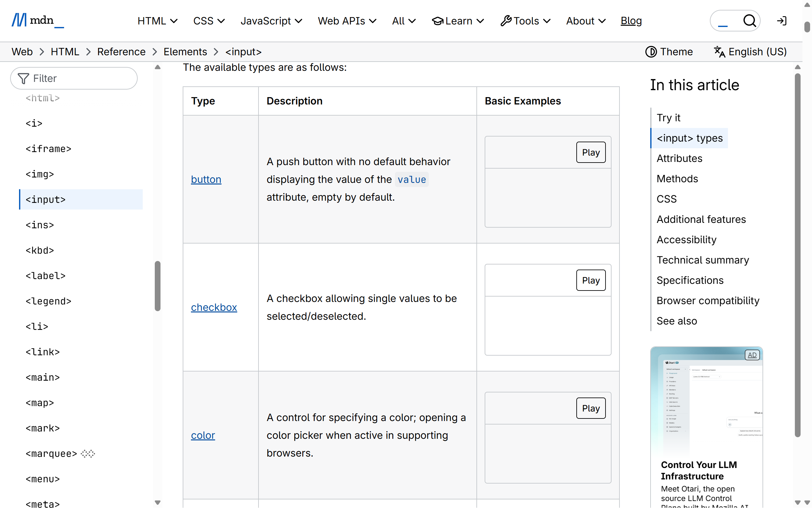Select <mark> in the sidebar
This screenshot has height=508, width=812.
point(81,428)
